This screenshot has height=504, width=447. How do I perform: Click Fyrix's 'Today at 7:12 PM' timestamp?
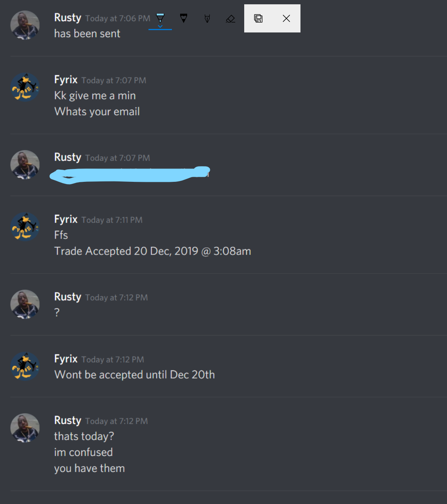113,359
